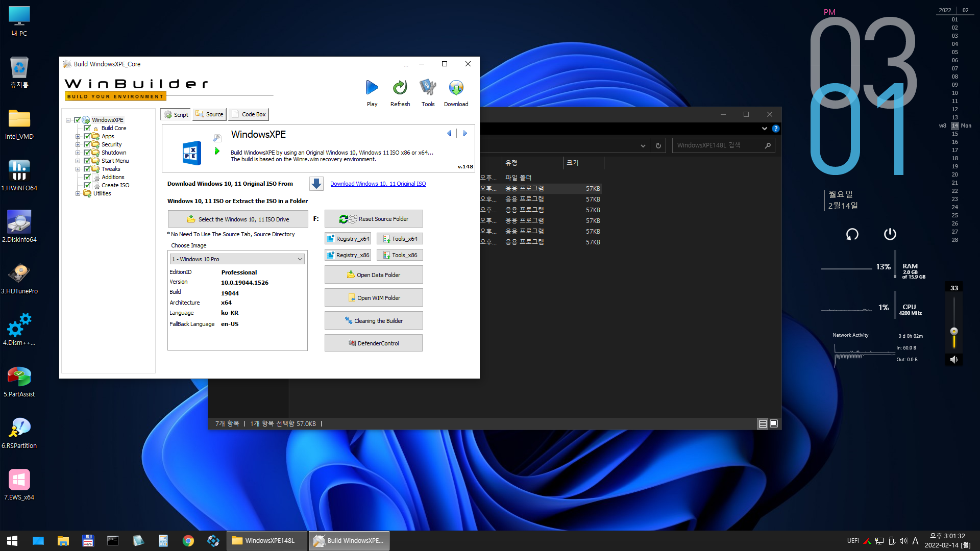Open the Recycle Bin desktop icon
980x551 pixels.
pos(19,72)
